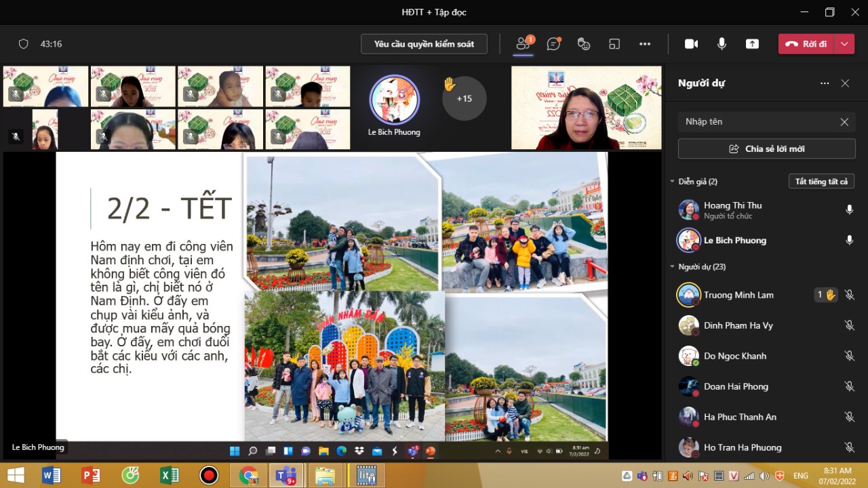The image size is (868, 488).
Task: Open the rooms view icon
Action: 614,44
